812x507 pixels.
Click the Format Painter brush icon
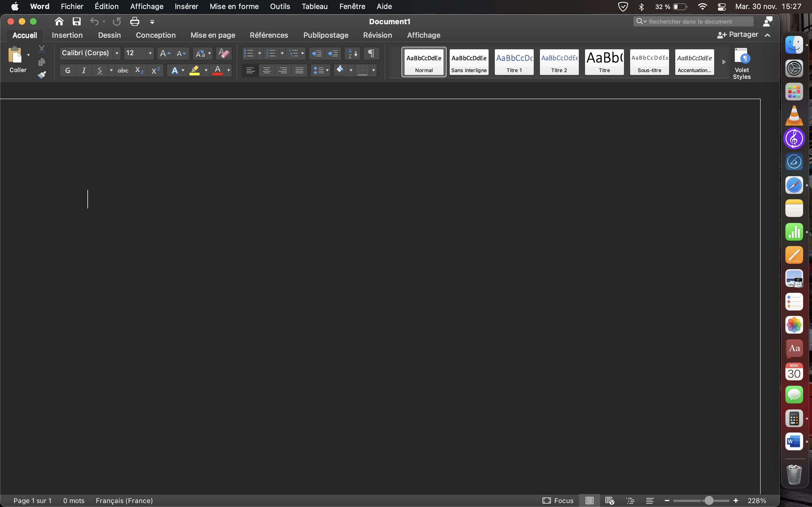click(42, 75)
